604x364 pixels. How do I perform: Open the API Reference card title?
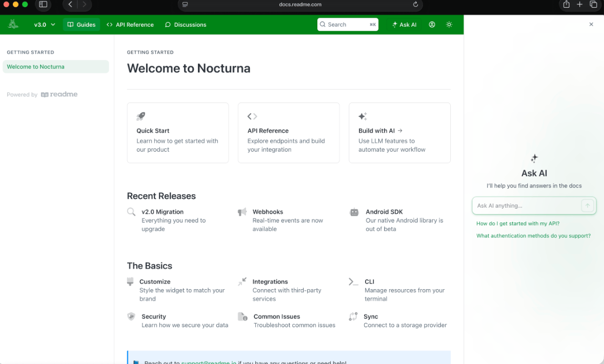click(x=268, y=131)
